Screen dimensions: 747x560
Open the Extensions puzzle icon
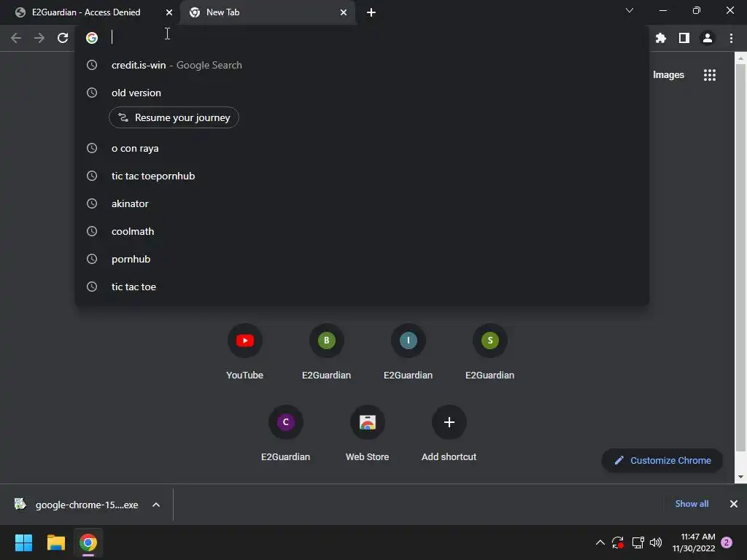coord(661,38)
